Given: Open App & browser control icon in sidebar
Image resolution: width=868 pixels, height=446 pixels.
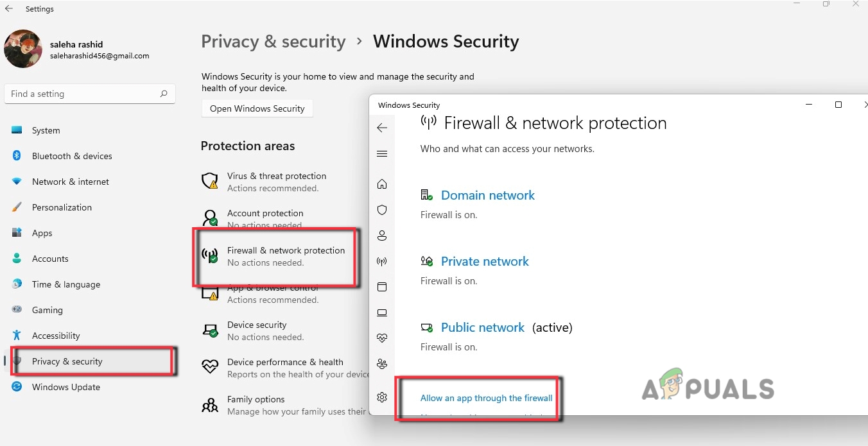Looking at the screenshot, I should (382, 287).
